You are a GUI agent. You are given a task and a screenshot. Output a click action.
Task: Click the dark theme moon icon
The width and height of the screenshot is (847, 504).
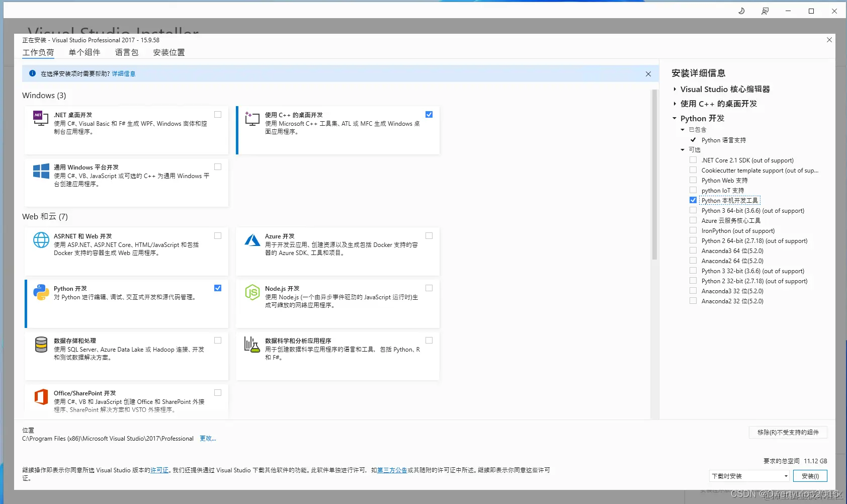point(741,11)
